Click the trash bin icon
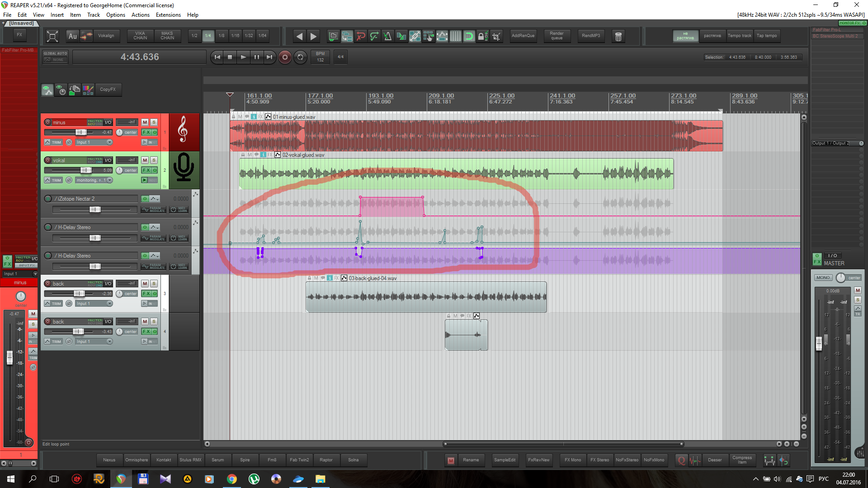The image size is (868, 488). pyautogui.click(x=618, y=36)
